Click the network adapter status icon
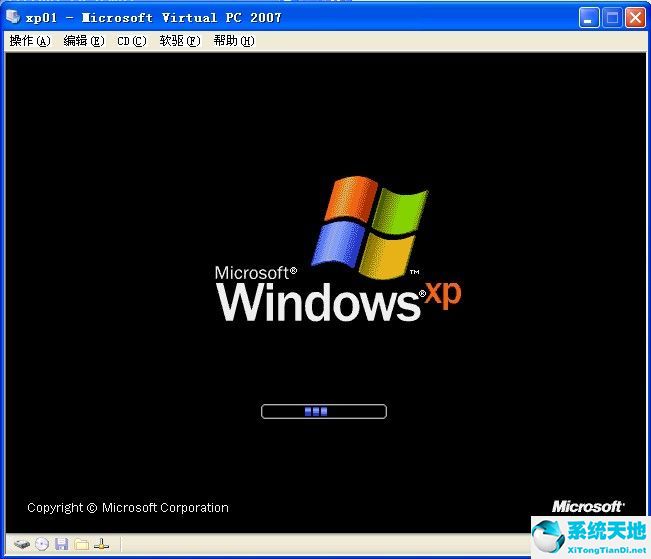 coord(101,544)
